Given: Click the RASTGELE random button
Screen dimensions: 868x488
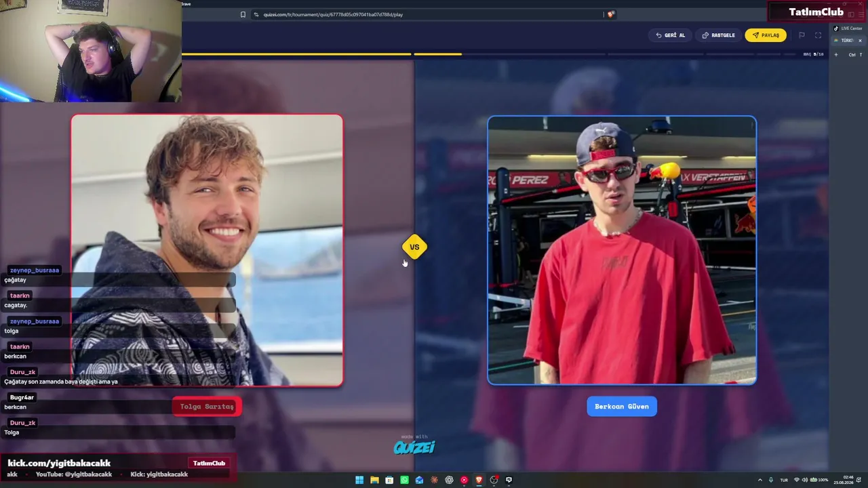Looking at the screenshot, I should [719, 35].
